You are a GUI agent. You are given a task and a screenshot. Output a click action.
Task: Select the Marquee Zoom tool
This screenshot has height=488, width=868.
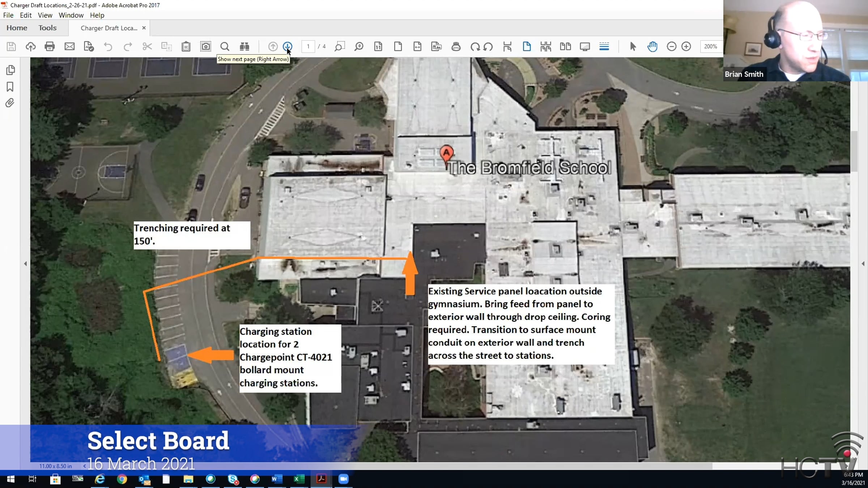point(340,46)
